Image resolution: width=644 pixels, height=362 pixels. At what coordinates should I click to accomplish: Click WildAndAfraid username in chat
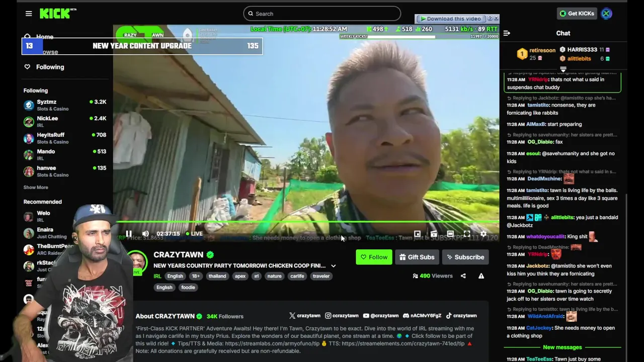545,316
